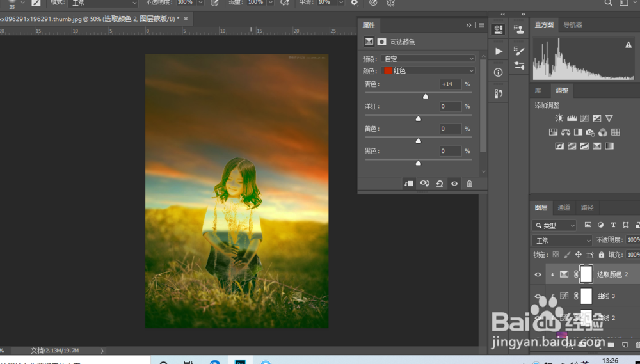Open 流量 flow dropdown arrow
The height and width of the screenshot is (364, 640).
pyautogui.click(x=270, y=3)
